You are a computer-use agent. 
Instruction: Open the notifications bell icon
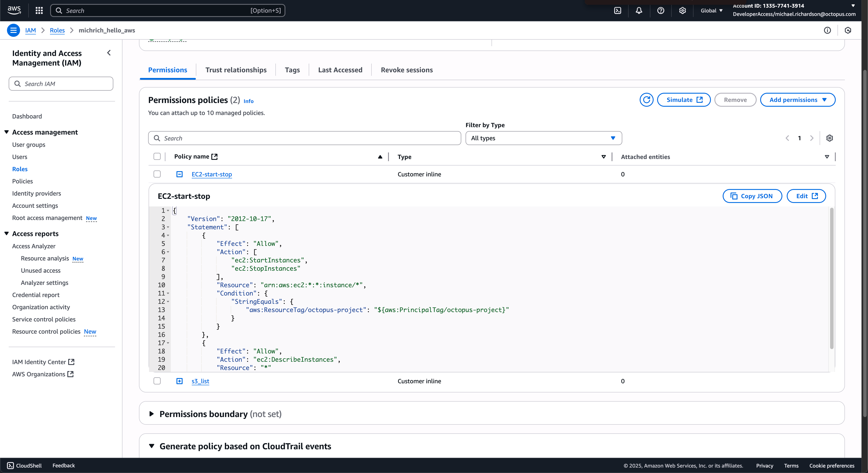coord(639,10)
